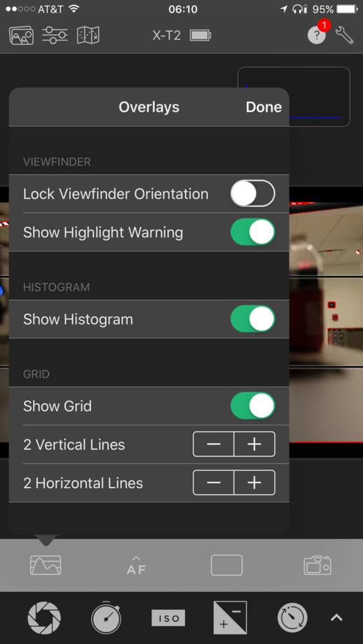The width and height of the screenshot is (363, 644).
Task: Tap the self-timer clock icon
Action: [292, 618]
